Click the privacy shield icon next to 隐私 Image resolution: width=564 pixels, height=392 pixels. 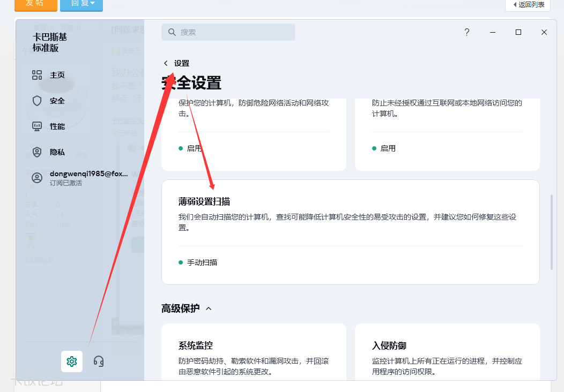(x=37, y=152)
